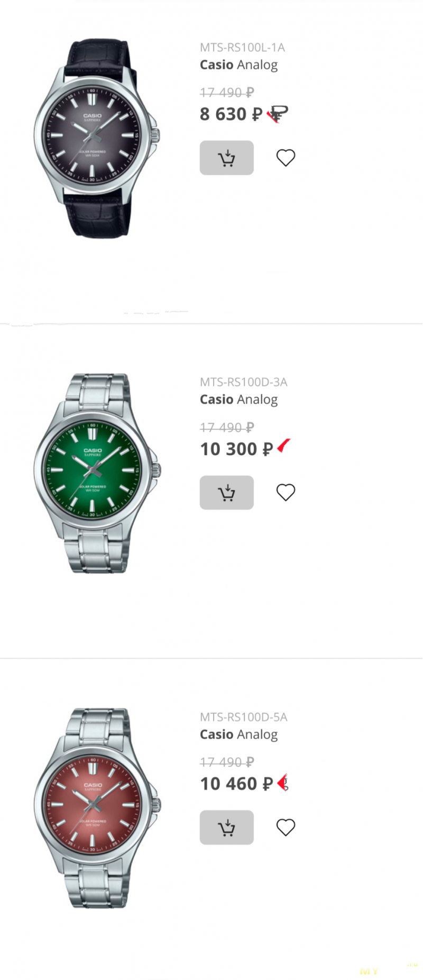Click crossed-out 17 490 ₽ above 8 630 ₽
This screenshot has height=980, width=423.
(x=227, y=93)
